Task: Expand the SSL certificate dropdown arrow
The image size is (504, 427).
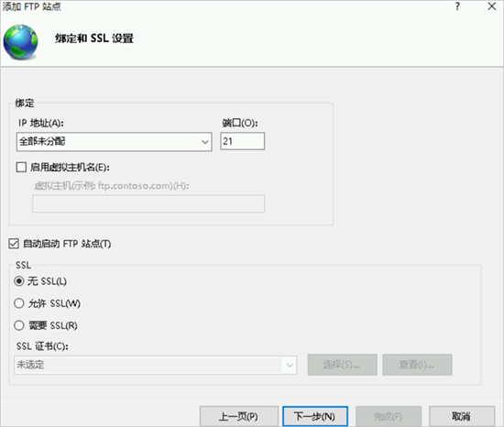Action: point(290,365)
